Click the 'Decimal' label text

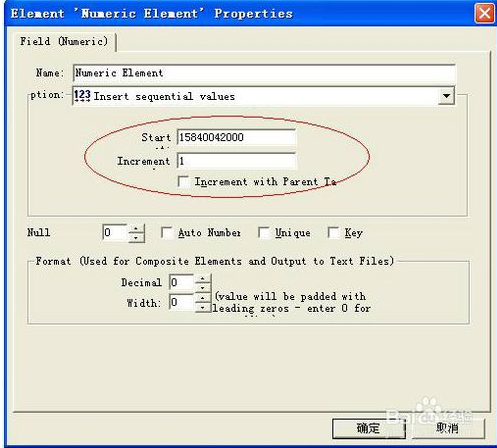(x=141, y=283)
